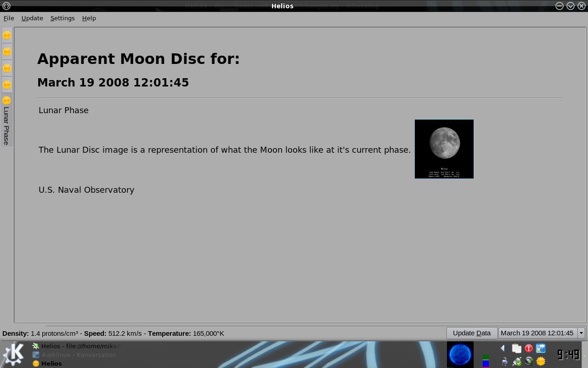Click the Lunar Disc description sentence
This screenshot has width=588, height=368.
225,150
